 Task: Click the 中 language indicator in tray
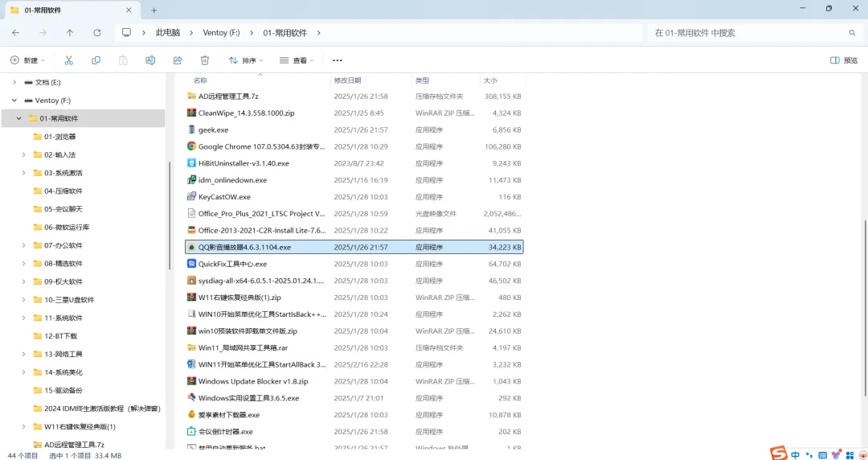point(796,455)
